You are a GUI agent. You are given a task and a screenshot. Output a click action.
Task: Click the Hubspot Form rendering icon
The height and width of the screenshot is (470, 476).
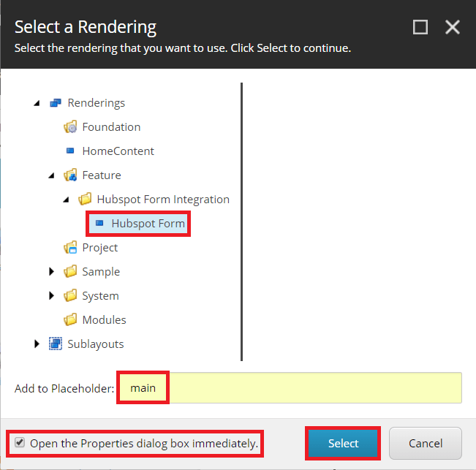click(99, 224)
